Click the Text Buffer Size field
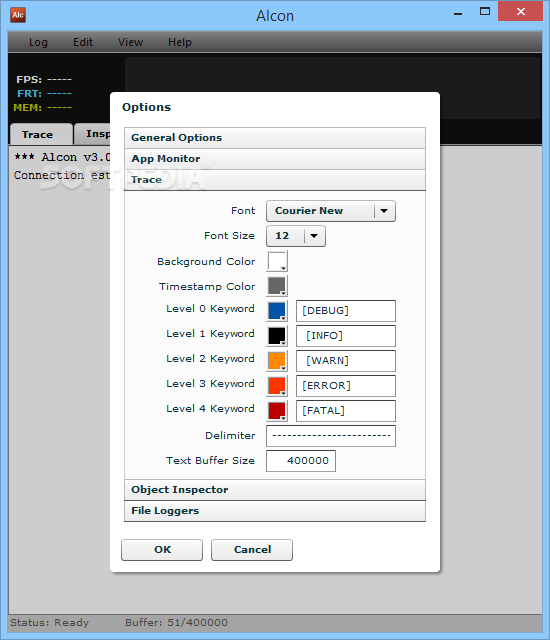The width and height of the screenshot is (550, 640). [301, 461]
